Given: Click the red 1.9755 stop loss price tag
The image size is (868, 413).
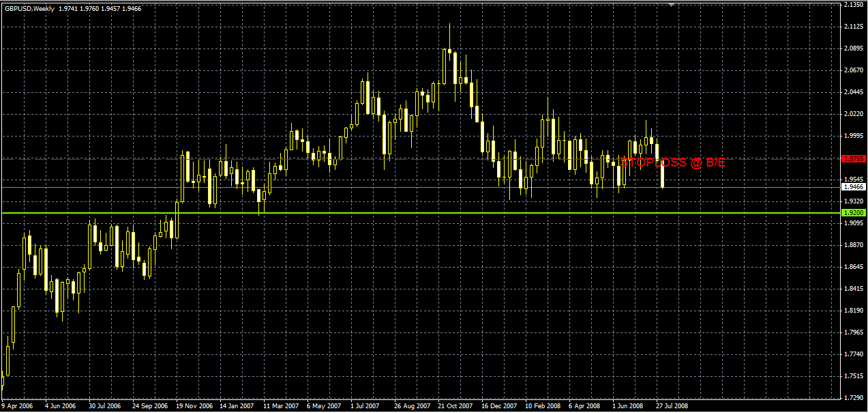Looking at the screenshot, I should pyautogui.click(x=854, y=158).
